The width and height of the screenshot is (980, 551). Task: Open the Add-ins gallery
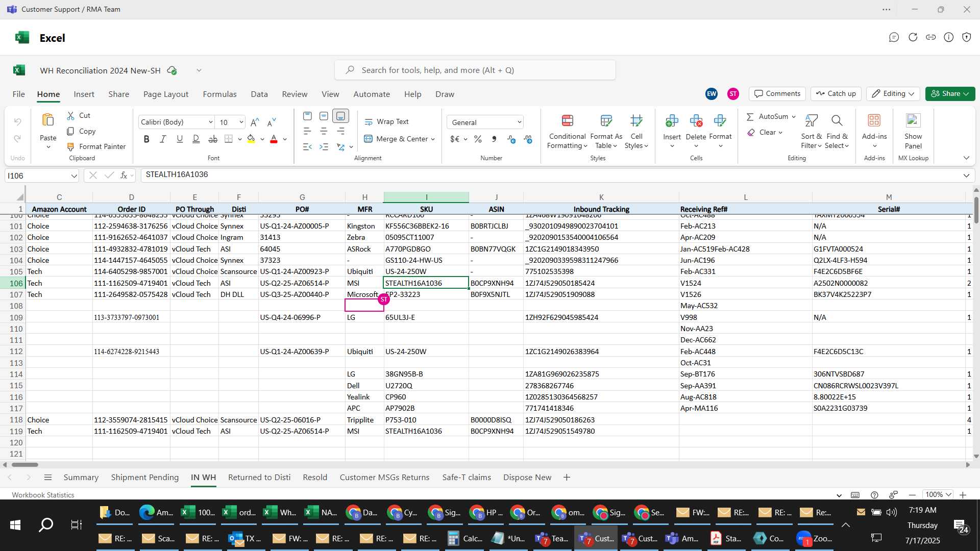pos(874,132)
